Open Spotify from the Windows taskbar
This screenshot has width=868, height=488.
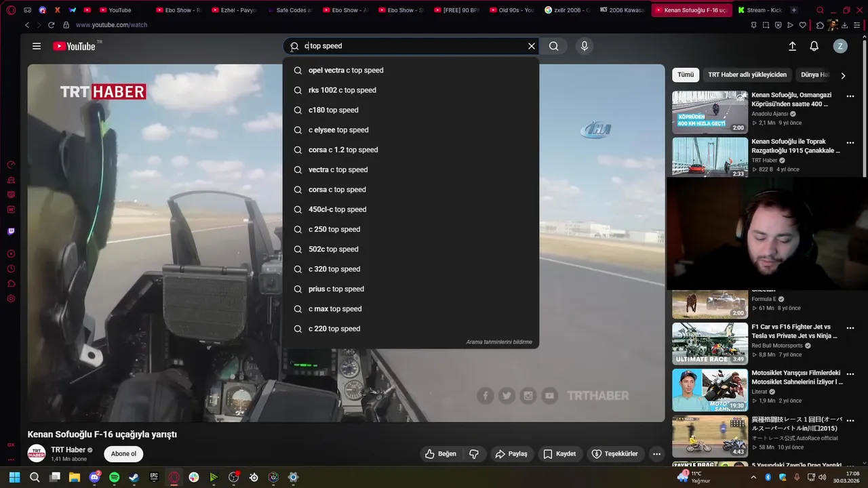tap(115, 477)
